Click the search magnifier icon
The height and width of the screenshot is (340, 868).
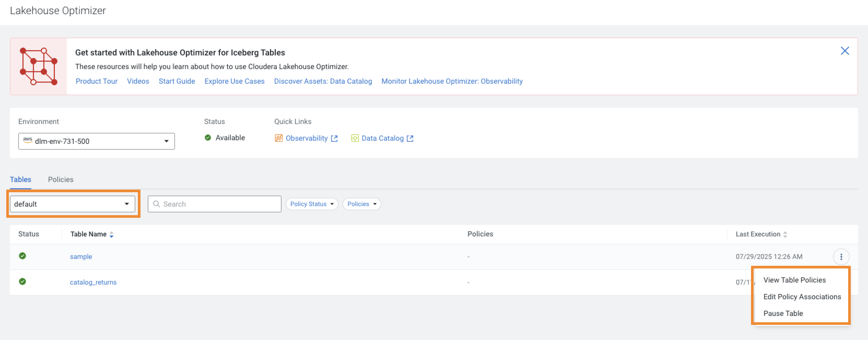point(156,204)
